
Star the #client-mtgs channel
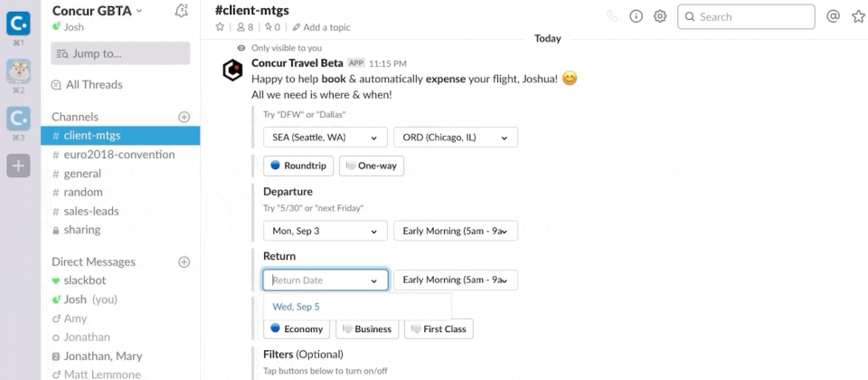[x=220, y=27]
